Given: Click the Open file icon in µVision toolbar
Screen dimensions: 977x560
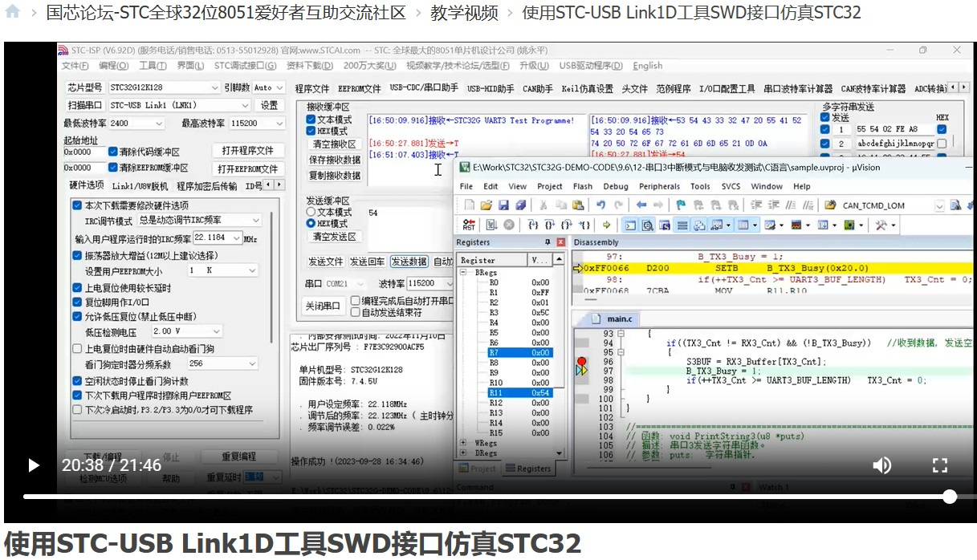Looking at the screenshot, I should pos(486,205).
